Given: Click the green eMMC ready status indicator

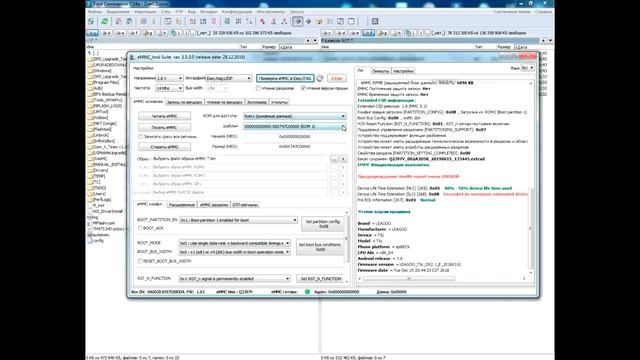Looking at the screenshot, I should coord(307,292).
